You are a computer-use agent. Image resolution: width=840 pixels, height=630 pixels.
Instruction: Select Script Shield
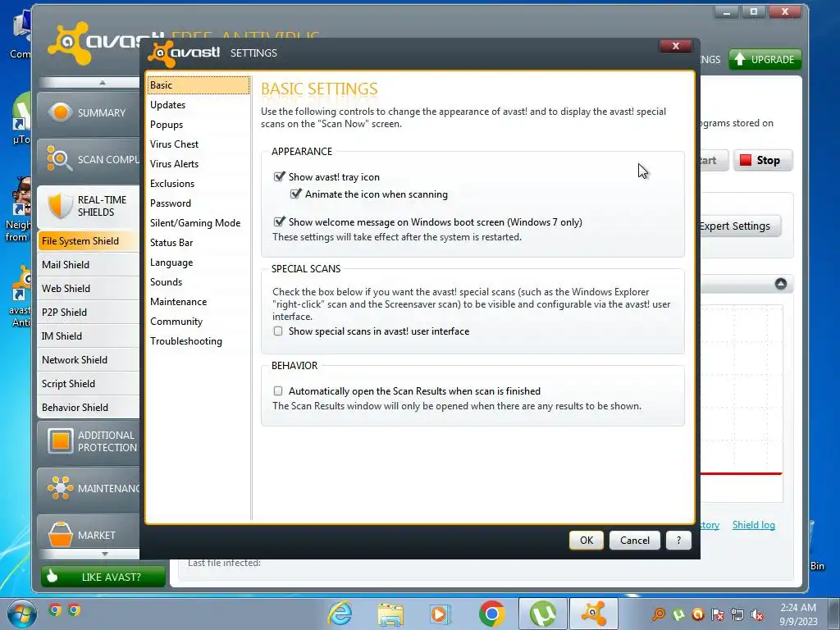click(x=89, y=384)
